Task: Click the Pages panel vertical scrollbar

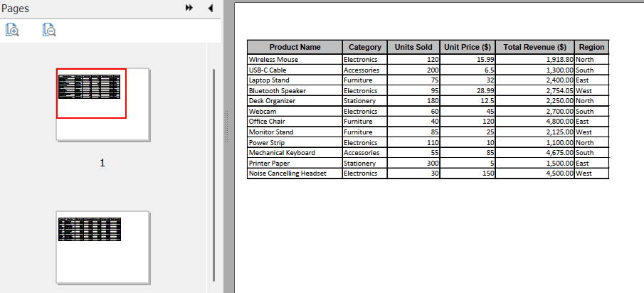Action: [x=214, y=175]
